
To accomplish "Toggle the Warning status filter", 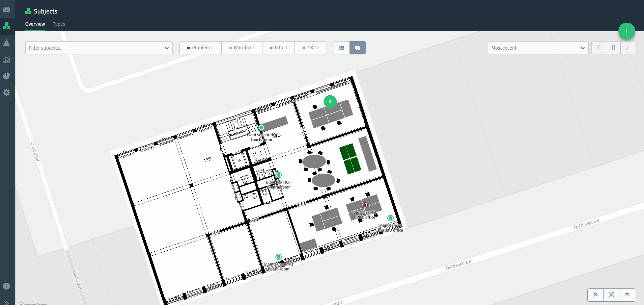I will click(242, 48).
